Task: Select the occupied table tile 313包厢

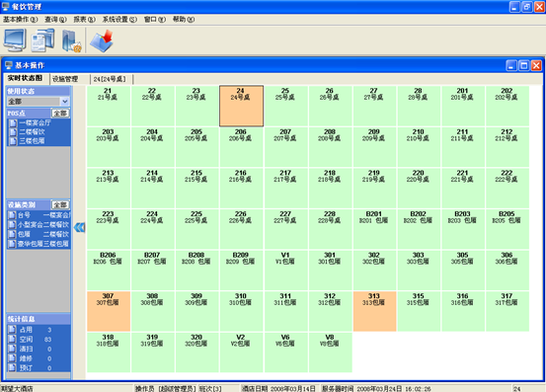Action: click(x=374, y=311)
